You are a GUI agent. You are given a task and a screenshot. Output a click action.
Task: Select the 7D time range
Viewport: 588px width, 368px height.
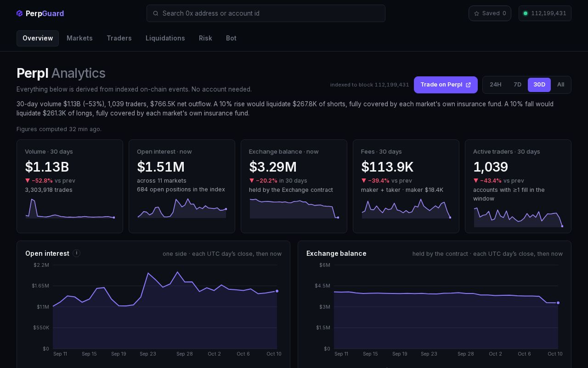point(517,85)
